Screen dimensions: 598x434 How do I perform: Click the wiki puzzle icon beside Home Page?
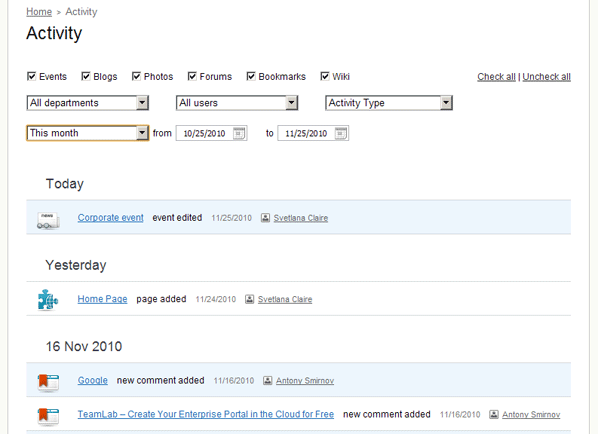48,300
